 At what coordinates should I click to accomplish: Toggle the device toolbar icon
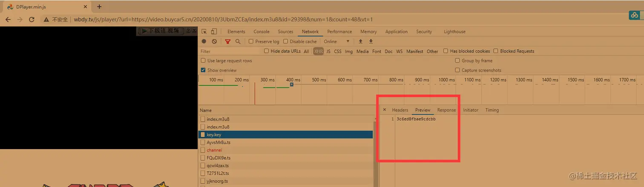[214, 32]
